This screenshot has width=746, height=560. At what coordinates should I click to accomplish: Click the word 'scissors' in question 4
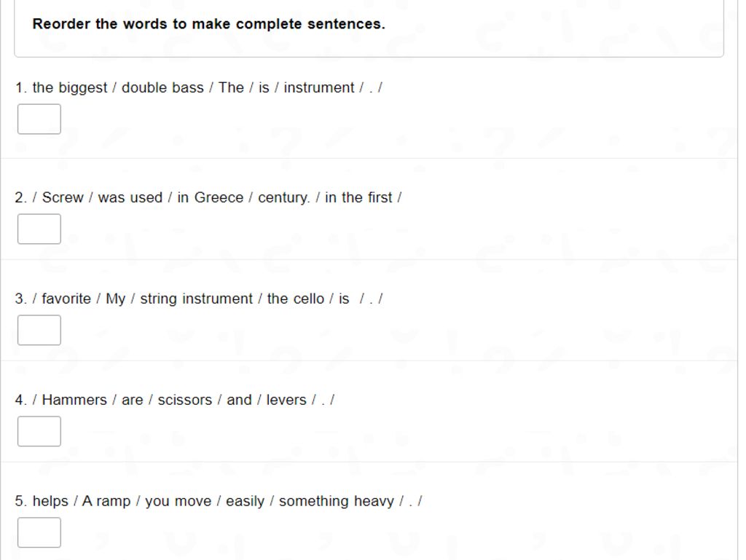[184, 400]
